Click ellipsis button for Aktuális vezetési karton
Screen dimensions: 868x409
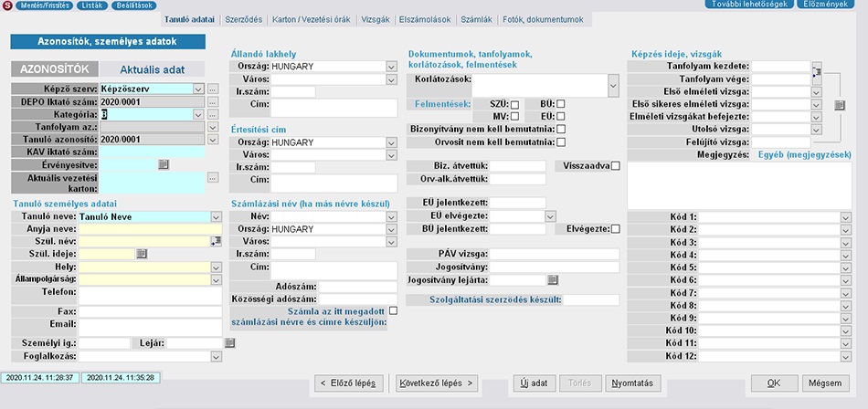[x=213, y=178]
